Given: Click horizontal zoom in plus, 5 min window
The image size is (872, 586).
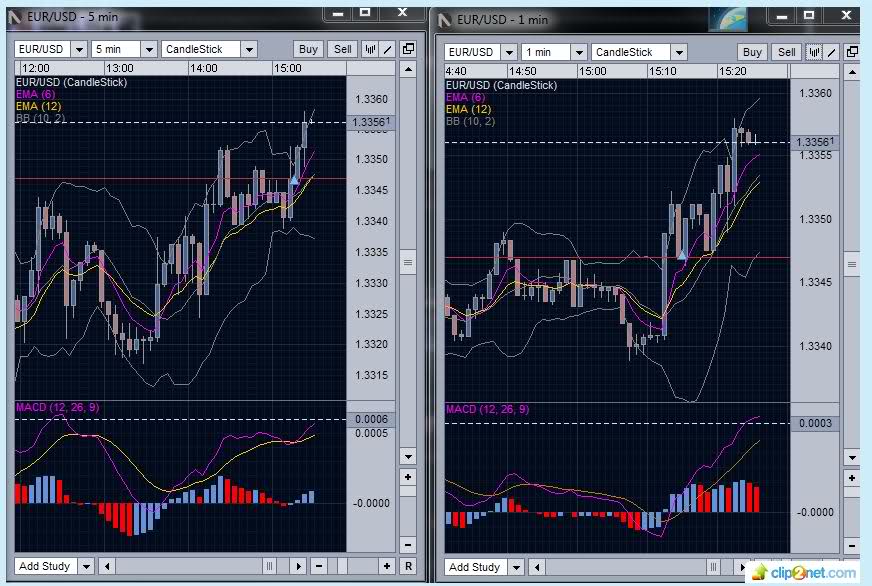Looking at the screenshot, I should click(x=387, y=566).
